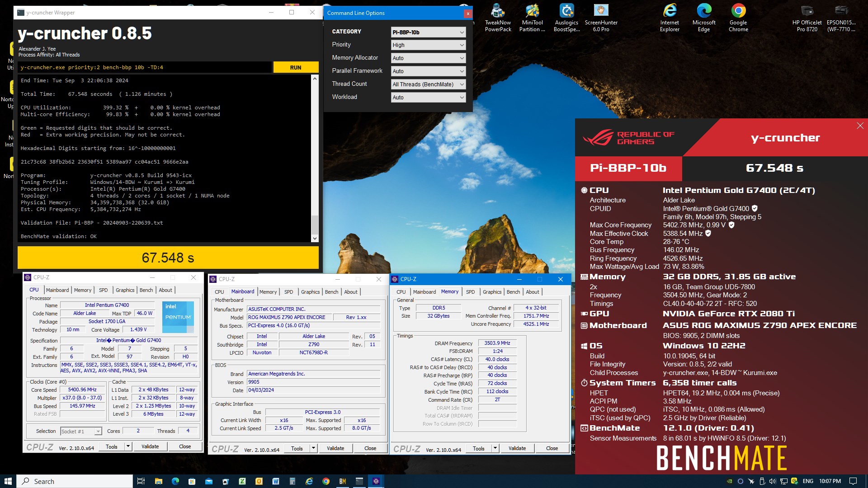Click Close button in Mainboard CPU-Z window

370,448
